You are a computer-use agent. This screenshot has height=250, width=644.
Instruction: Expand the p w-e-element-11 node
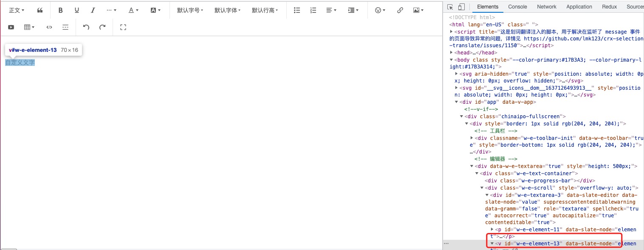[492, 230]
